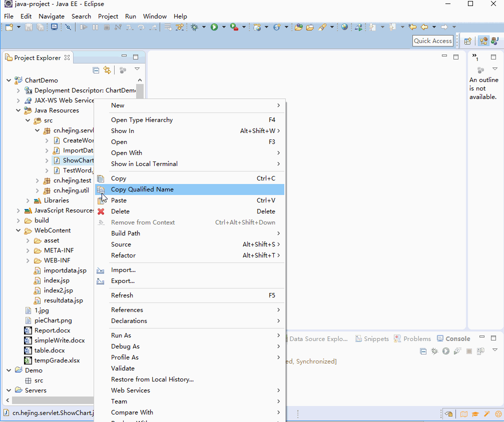Click the Project Explorer horizontal scrollbar
This screenshot has height=422, width=504.
point(53,400)
